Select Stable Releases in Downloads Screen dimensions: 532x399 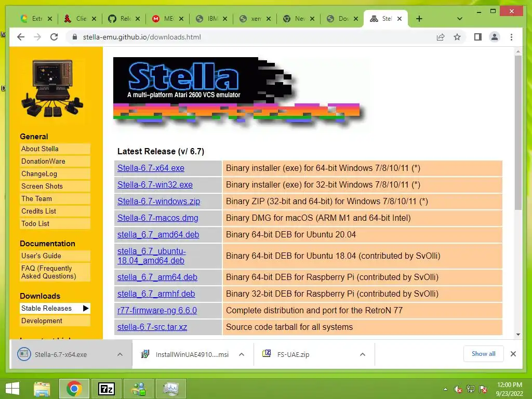tap(55, 308)
